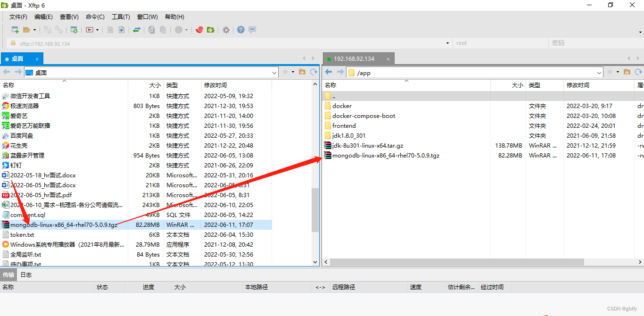Click the Copy documents toolbar icon

(152, 30)
